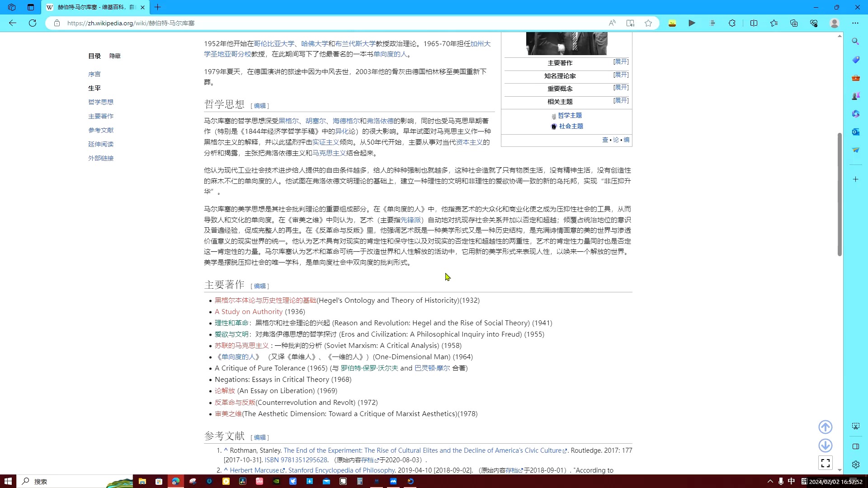Image resolution: width=868 pixels, height=488 pixels.
Task: Expand the 相关主题 section
Action: [621, 100]
